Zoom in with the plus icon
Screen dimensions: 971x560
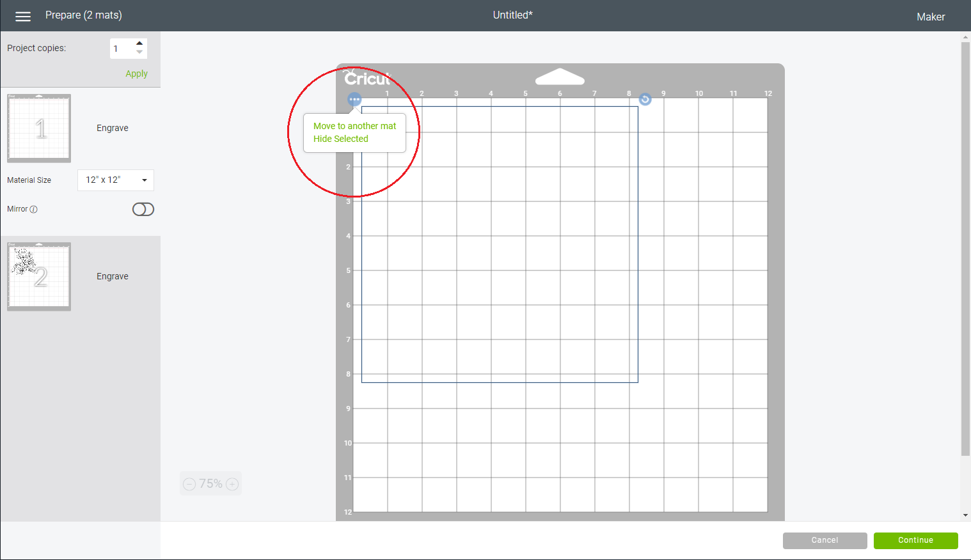[233, 485]
